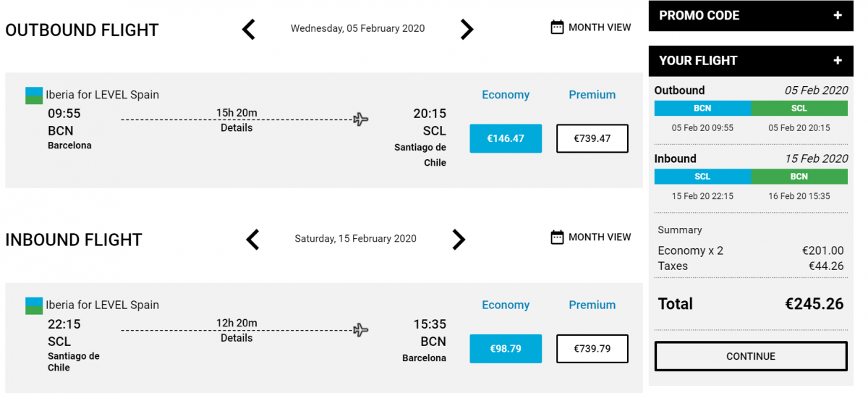Viewport: 868px width, 393px height.
Task: Open inbound Month View calendar icon
Action: (x=557, y=237)
